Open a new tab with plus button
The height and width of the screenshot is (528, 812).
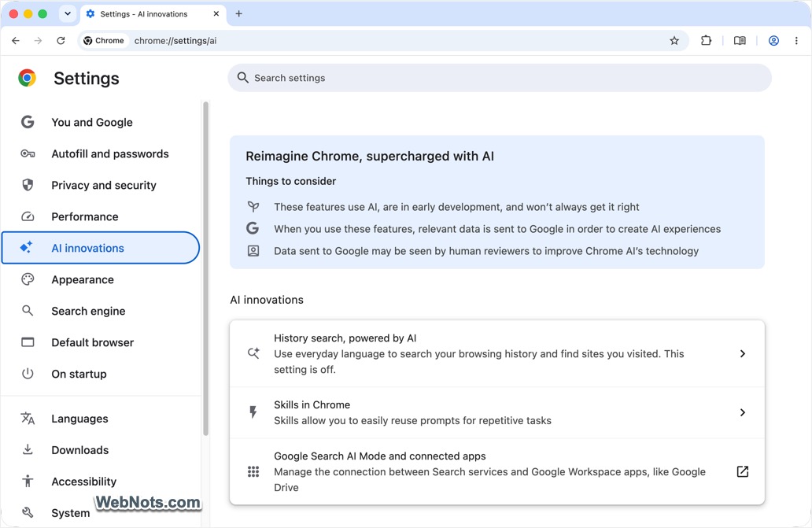coord(238,14)
